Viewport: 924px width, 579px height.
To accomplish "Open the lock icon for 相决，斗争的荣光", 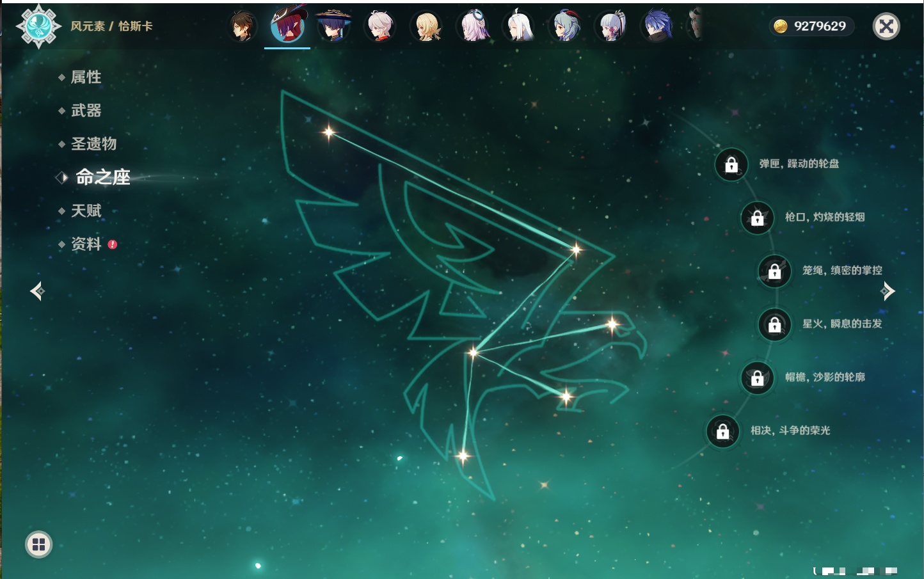I will click(723, 431).
